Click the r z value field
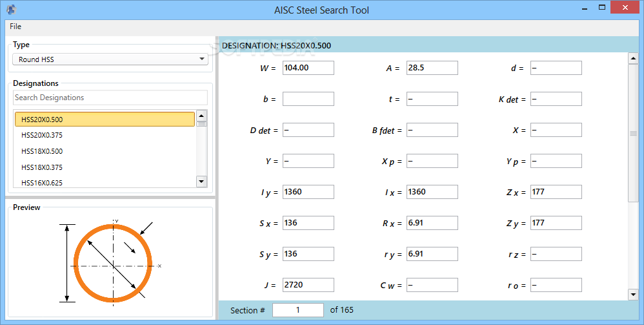The height and width of the screenshot is (325, 644). pos(556,254)
